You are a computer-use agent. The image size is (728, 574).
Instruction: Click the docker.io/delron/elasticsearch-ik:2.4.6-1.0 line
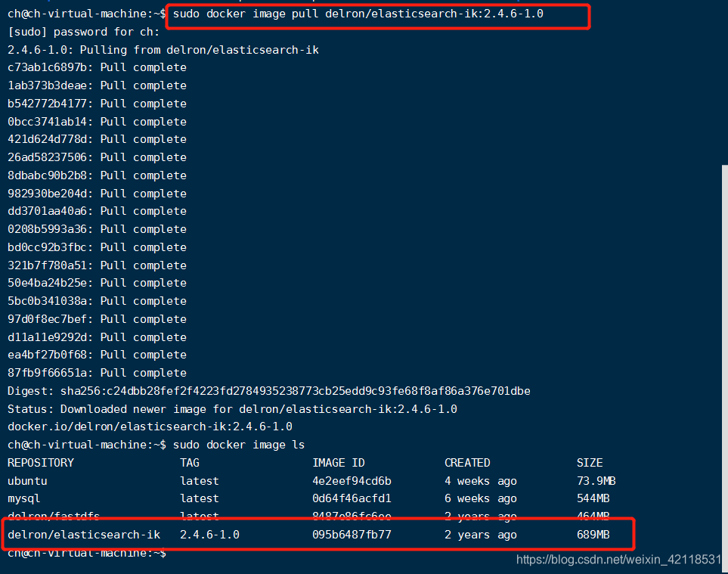pyautogui.click(x=150, y=427)
